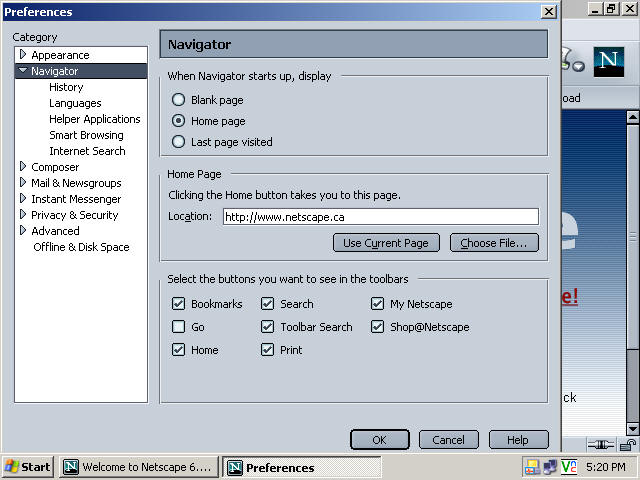The width and height of the screenshot is (640, 480).
Task: Select the Appearance category label
Action: point(60,55)
